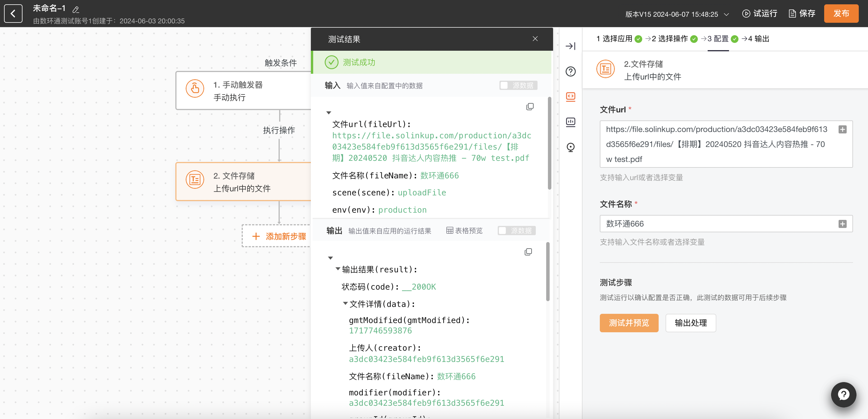
Task: Click the 表格预览 table icon
Action: coord(450,230)
